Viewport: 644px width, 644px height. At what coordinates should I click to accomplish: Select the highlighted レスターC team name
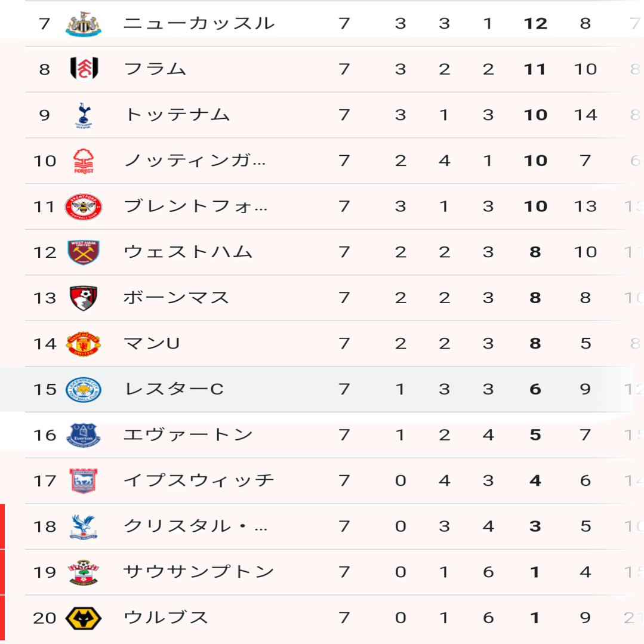click(x=173, y=390)
